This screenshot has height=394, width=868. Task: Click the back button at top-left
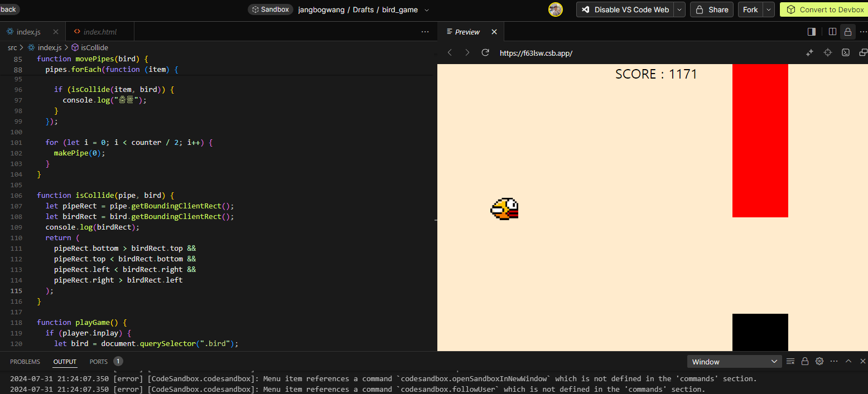9,9
